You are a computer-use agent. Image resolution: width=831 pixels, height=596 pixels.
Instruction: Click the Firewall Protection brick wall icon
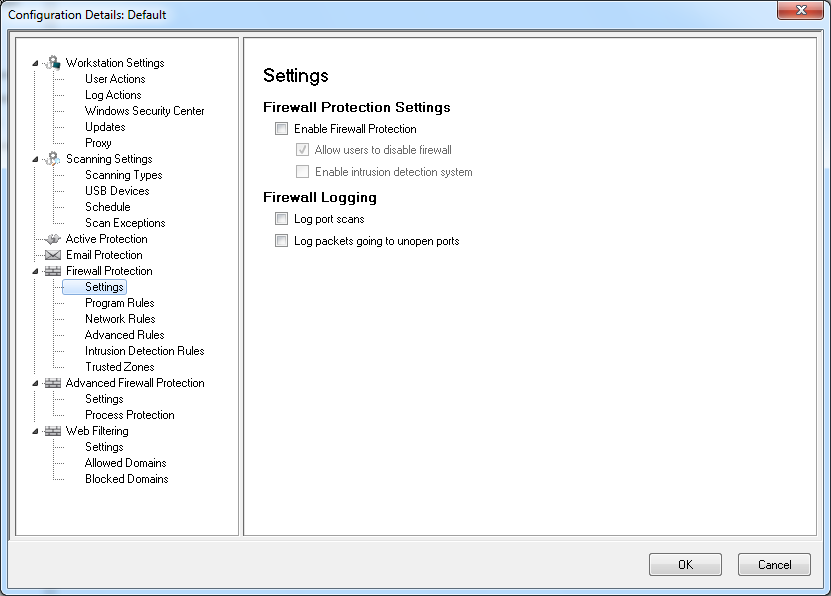click(53, 271)
